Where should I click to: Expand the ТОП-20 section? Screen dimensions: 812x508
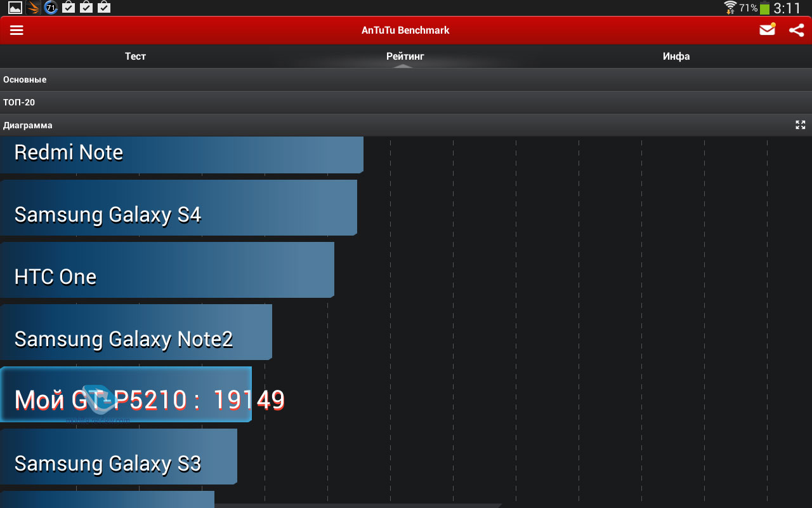[x=406, y=102]
